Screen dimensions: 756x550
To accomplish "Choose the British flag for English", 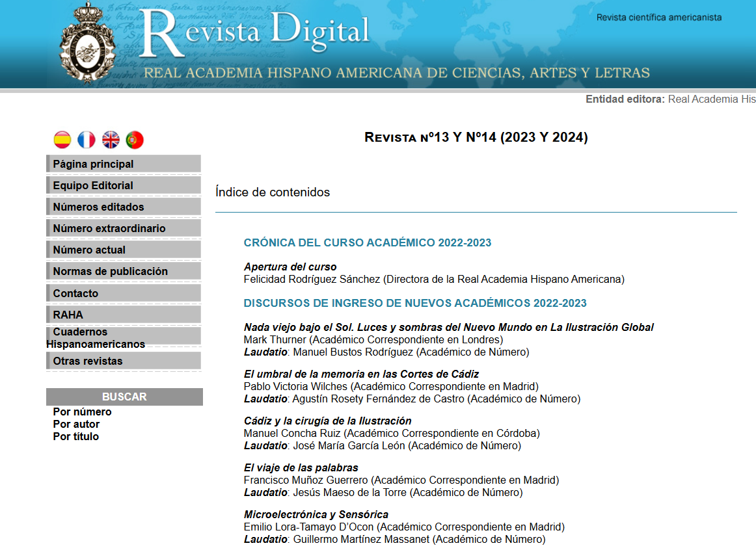I will pos(111,140).
